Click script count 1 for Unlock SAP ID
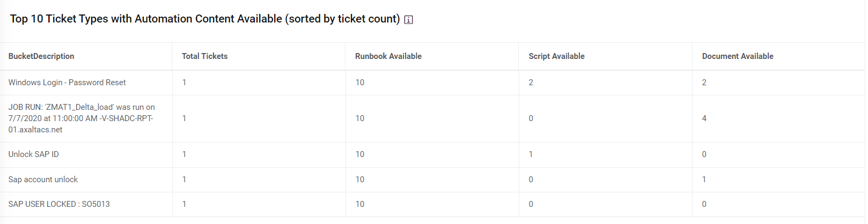 (531, 154)
